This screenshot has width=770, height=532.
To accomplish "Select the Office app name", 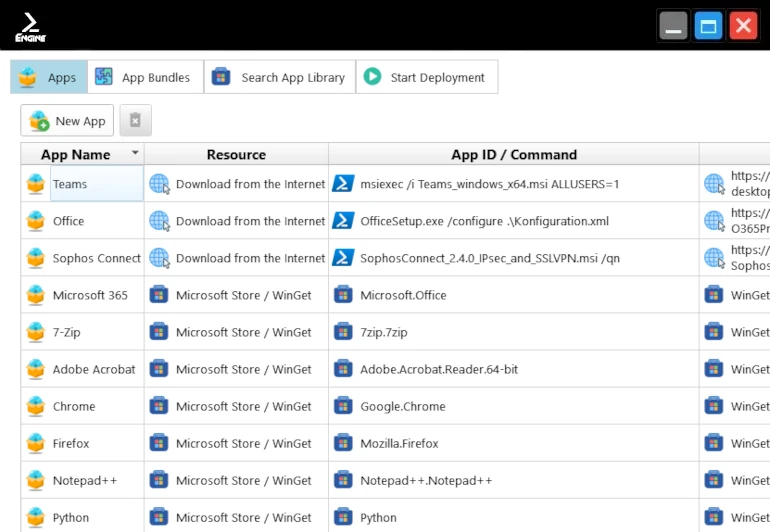I will tap(69, 221).
